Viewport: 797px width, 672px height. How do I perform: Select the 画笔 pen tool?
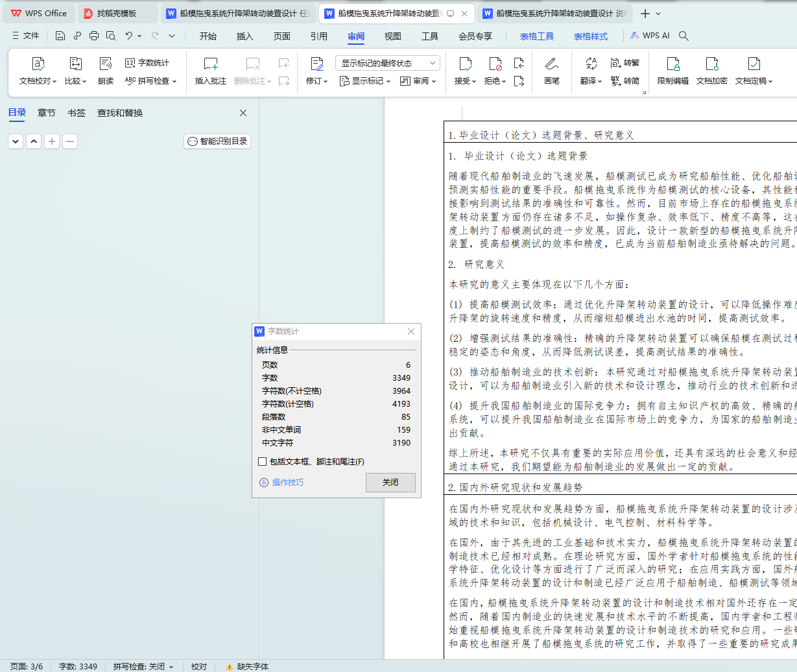point(552,71)
